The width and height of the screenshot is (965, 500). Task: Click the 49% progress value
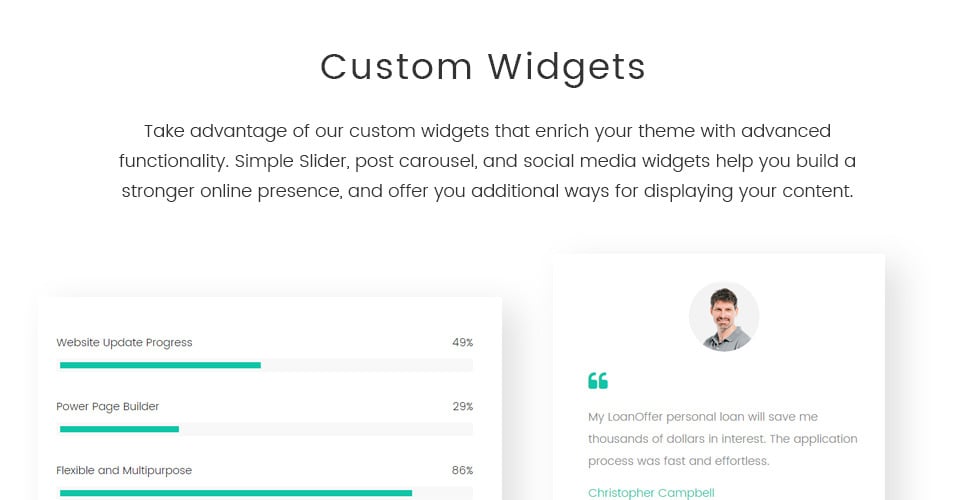[x=462, y=342]
